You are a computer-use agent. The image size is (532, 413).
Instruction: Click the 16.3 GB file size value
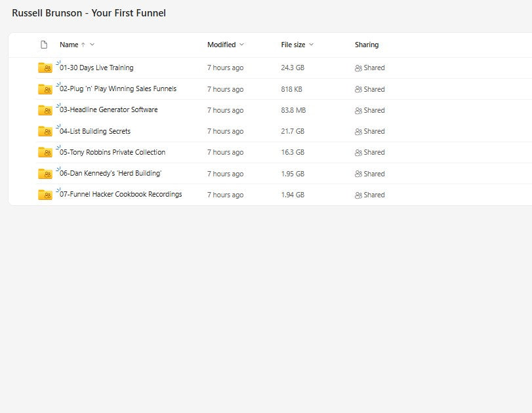(x=293, y=152)
